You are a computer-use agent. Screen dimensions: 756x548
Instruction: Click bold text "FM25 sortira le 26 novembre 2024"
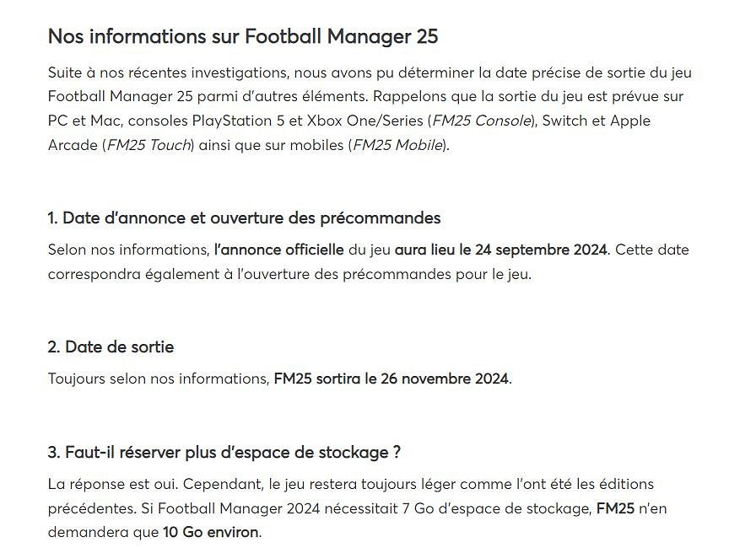[391, 379]
